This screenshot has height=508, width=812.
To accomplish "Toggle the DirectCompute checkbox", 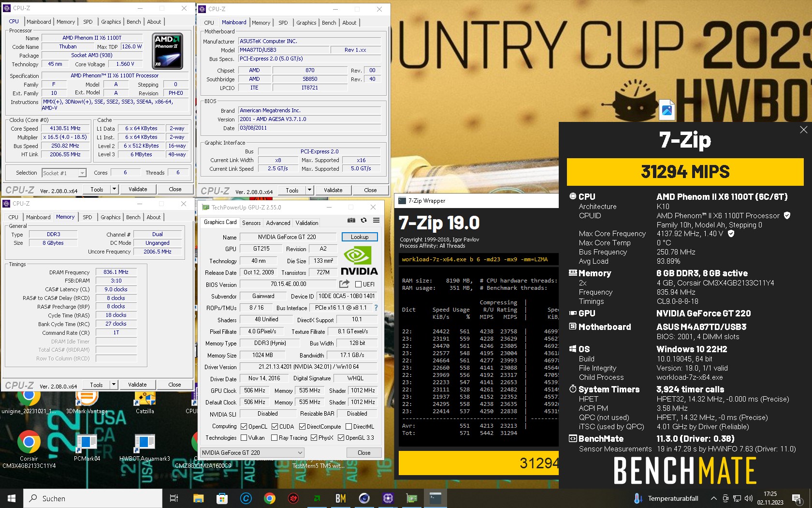I will click(302, 427).
